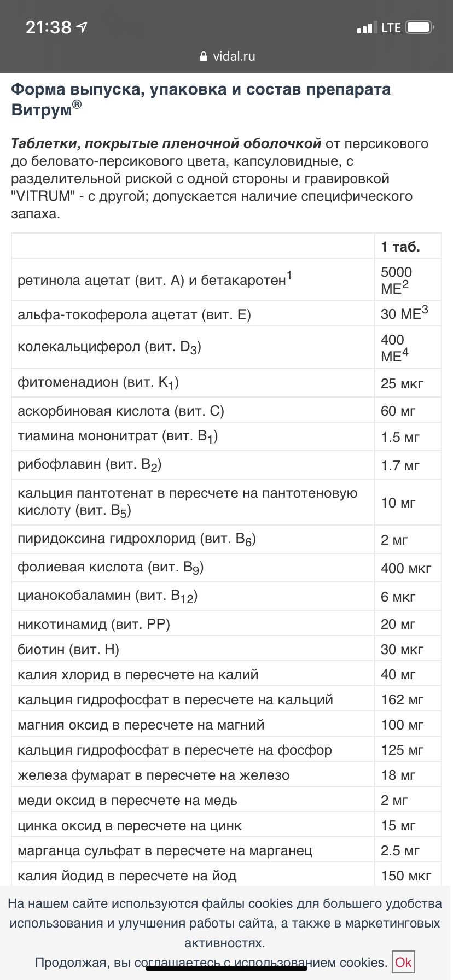Tap the 21:38 clock in status bar
Screen dimensions: 453x980
[x=48, y=27]
